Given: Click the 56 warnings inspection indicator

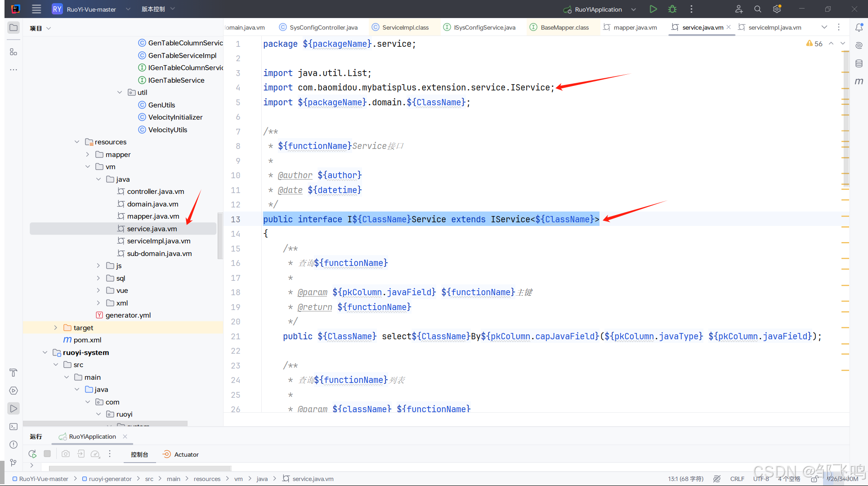Looking at the screenshot, I should tap(814, 44).
